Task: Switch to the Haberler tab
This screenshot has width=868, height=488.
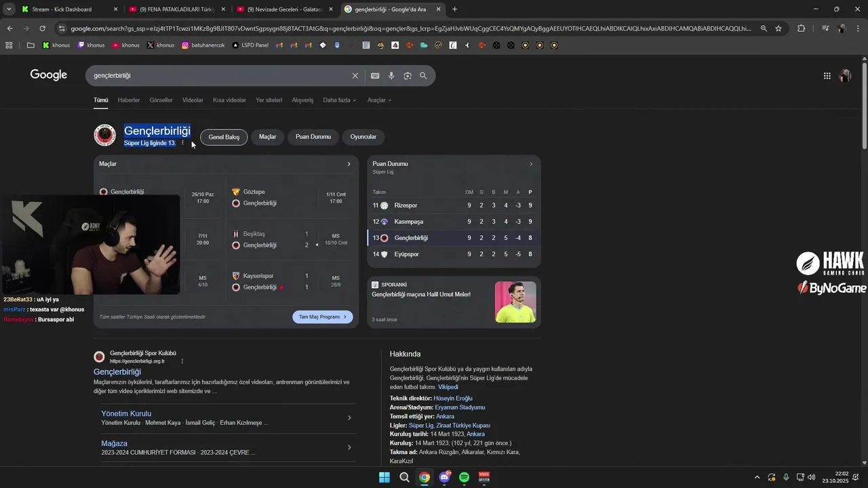Action: click(x=129, y=100)
